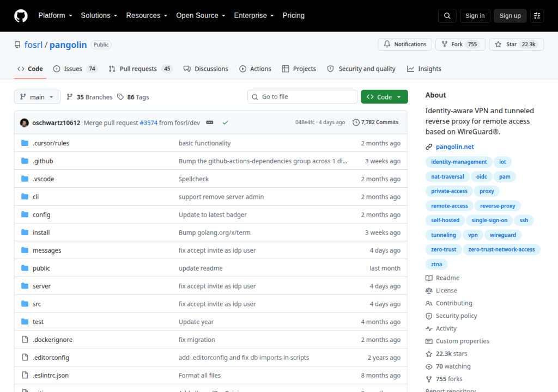
Task: Click the messages folder icon
Action: [x=25, y=250]
